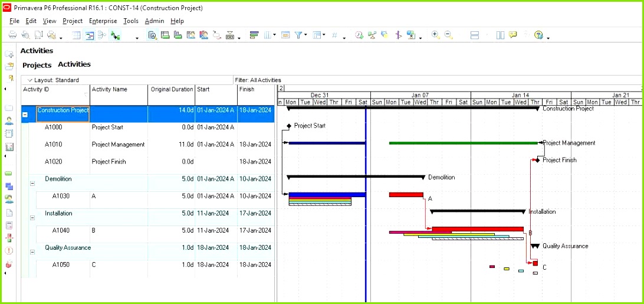This screenshot has height=304, width=644.
Task: Open the Activity Details magnifier icon
Action: coord(152,35)
